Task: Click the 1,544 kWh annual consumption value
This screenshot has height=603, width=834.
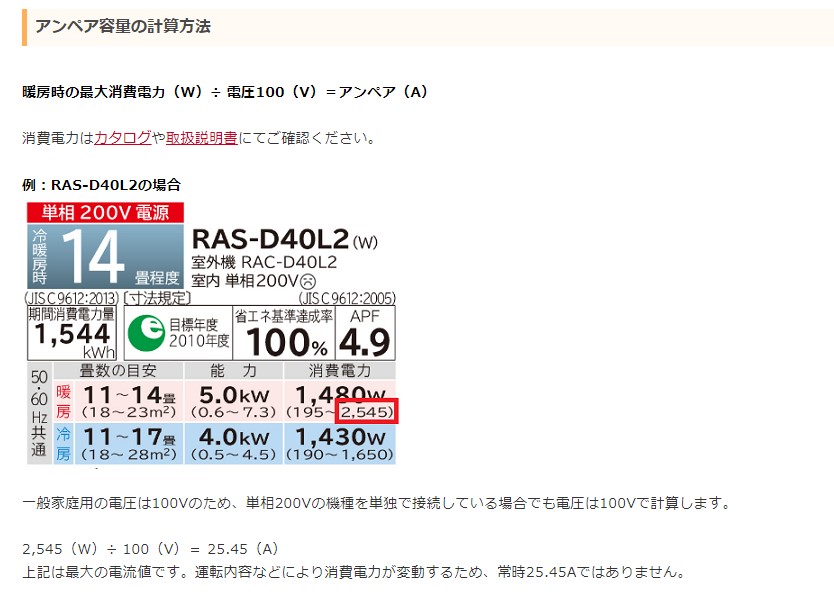Action: (72, 334)
